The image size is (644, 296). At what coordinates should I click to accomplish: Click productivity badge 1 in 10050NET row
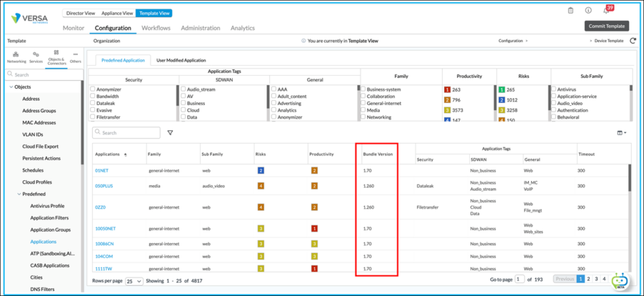tap(314, 228)
